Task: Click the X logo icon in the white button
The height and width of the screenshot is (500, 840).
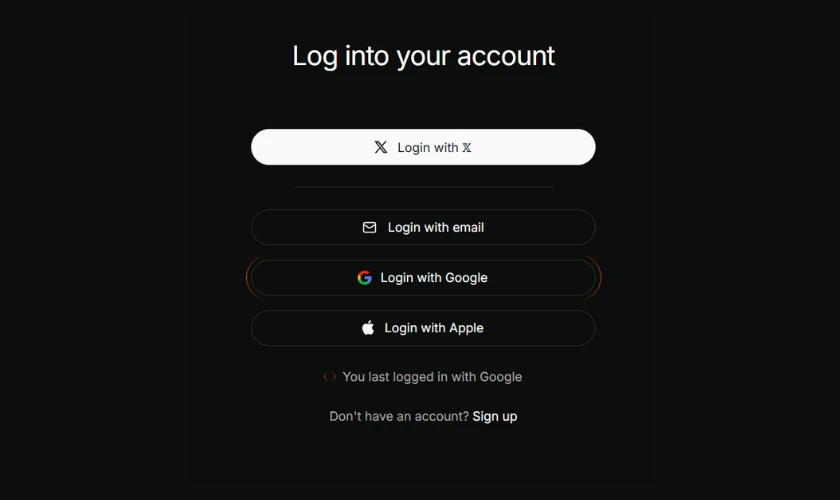Action: (381, 147)
